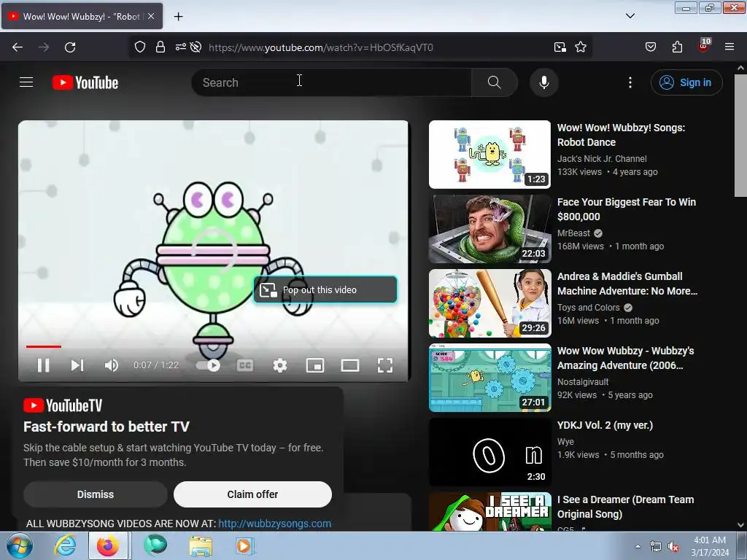This screenshot has width=747, height=560.
Task: Expand the list all tabs chevron
Action: [x=630, y=16]
